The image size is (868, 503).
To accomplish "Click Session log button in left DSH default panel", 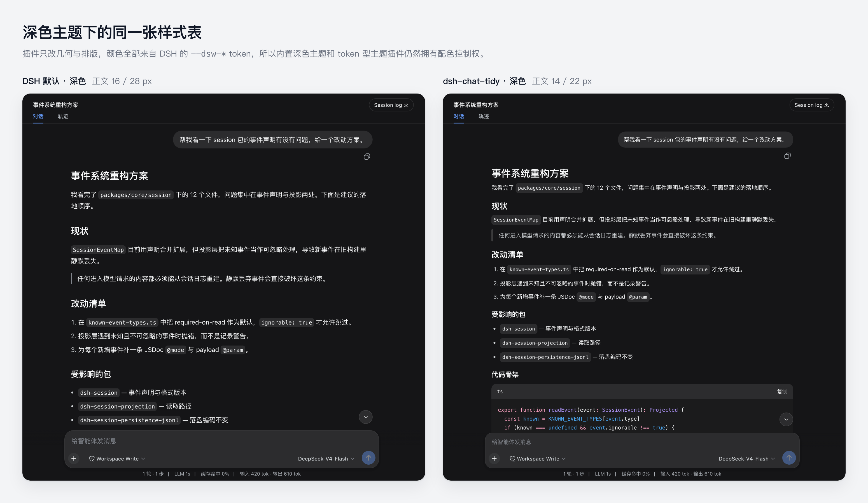I will tap(391, 105).
